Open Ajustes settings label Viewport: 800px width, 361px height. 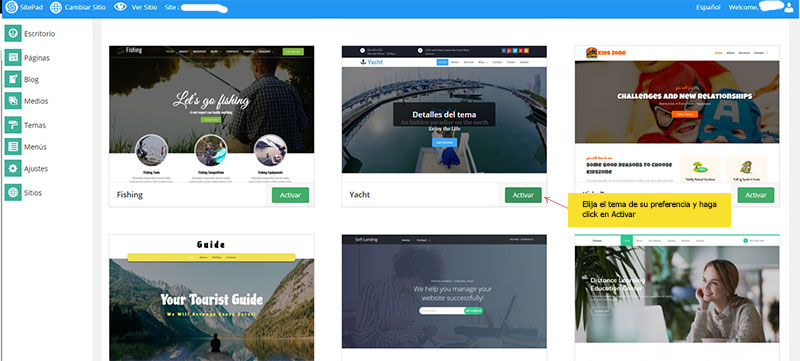click(x=36, y=168)
